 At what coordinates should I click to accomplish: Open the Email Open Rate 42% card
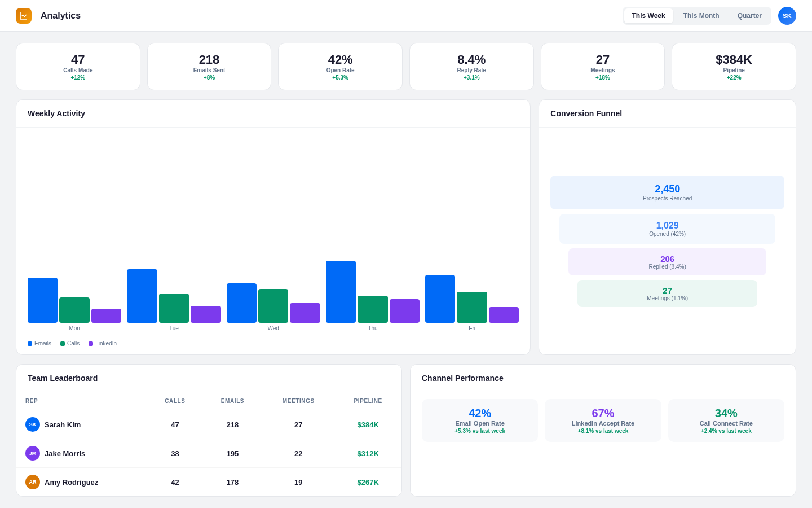click(x=480, y=421)
